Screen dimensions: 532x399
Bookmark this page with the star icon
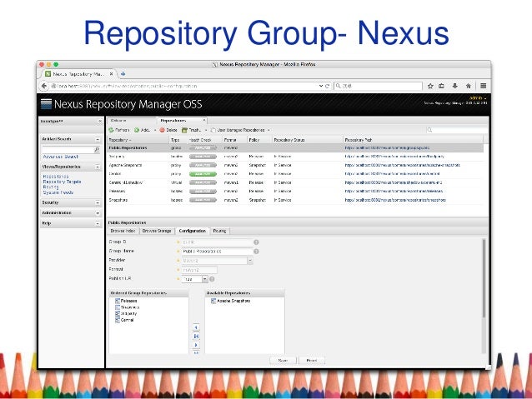[x=430, y=86]
